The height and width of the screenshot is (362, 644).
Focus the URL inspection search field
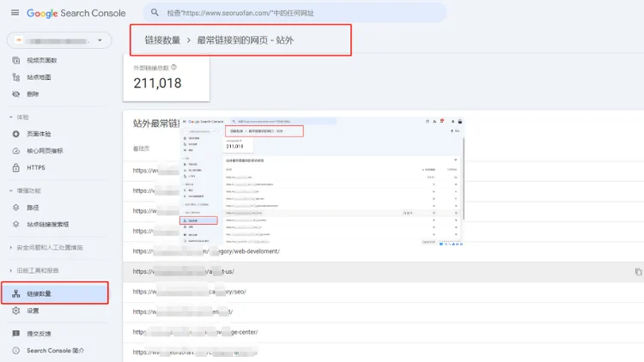tap(295, 13)
